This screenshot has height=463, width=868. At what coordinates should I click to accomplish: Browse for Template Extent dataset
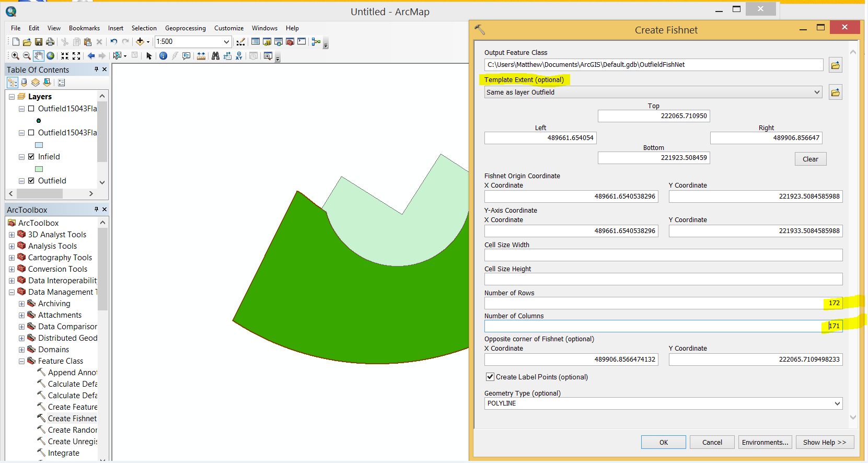(x=836, y=92)
